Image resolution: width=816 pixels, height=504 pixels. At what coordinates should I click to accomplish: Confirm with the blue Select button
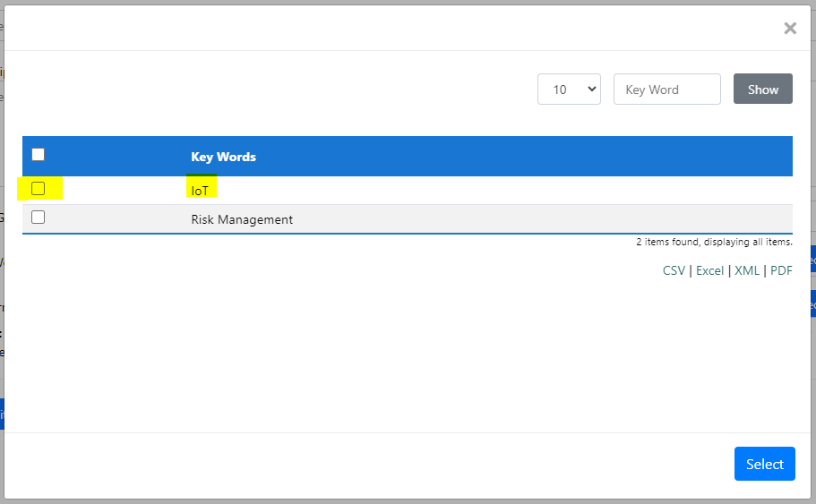pyautogui.click(x=764, y=464)
